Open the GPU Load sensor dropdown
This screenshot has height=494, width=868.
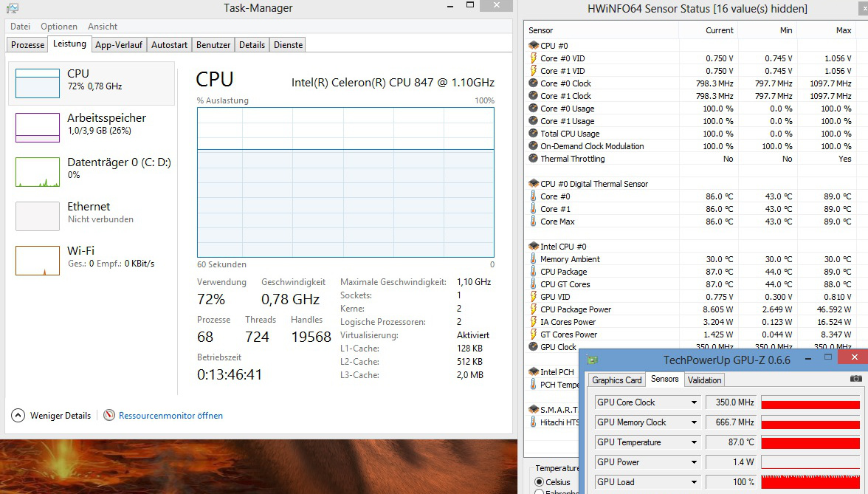694,482
